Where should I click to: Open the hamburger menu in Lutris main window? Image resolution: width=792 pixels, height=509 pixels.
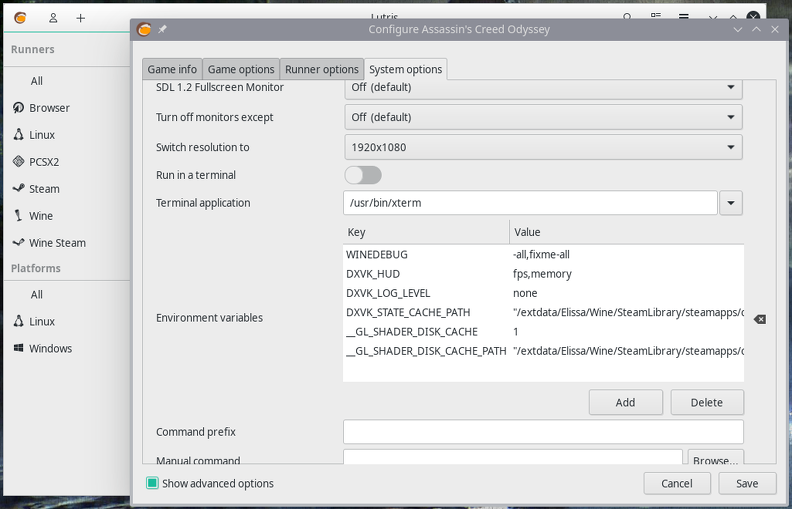coord(683,17)
